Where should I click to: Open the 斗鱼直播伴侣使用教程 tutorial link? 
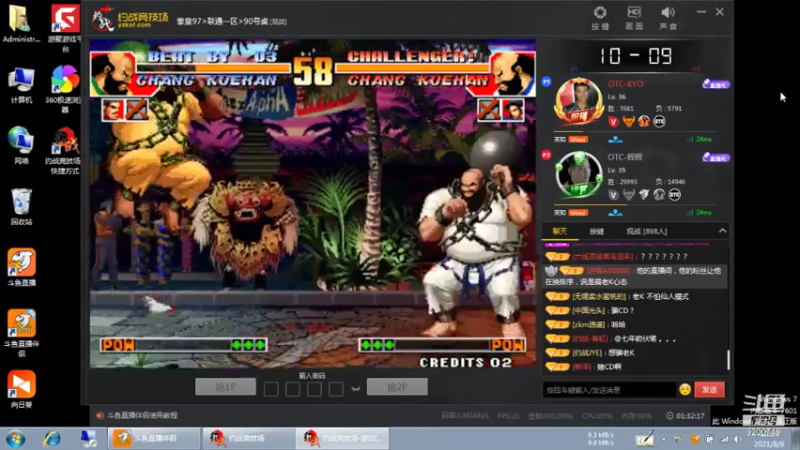coord(142,415)
